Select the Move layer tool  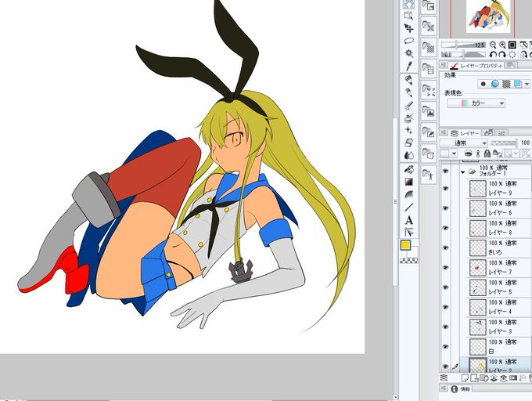point(409,28)
